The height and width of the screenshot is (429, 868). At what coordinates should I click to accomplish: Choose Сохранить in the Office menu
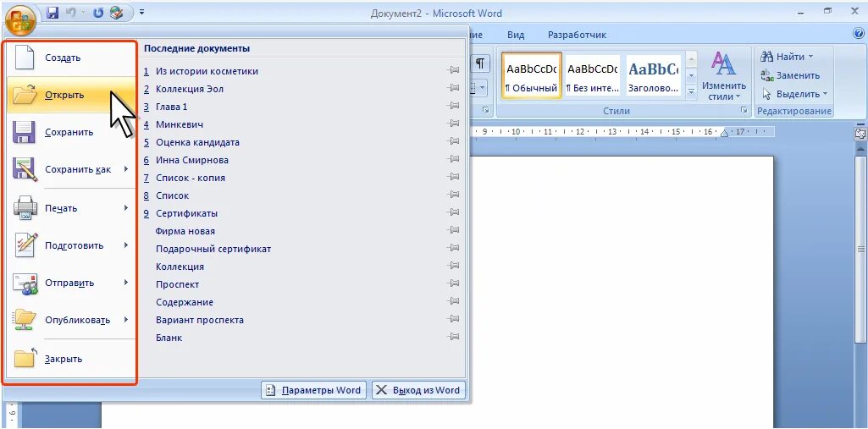(71, 133)
